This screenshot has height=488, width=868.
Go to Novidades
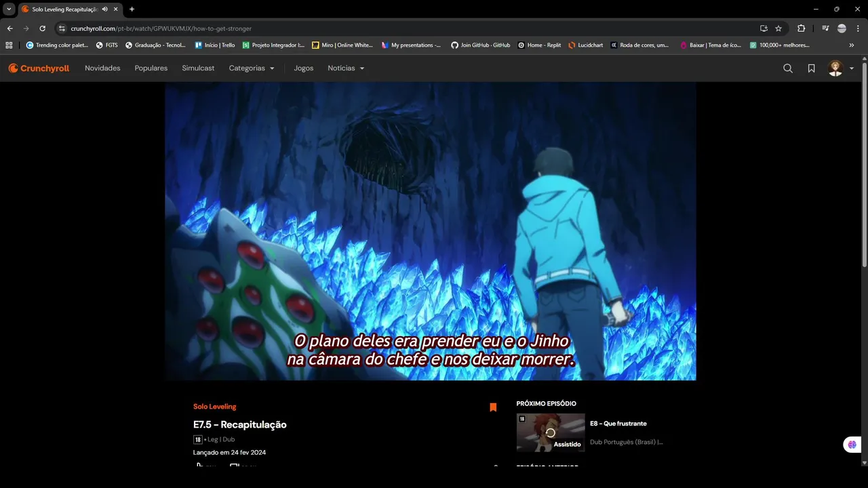coord(102,68)
